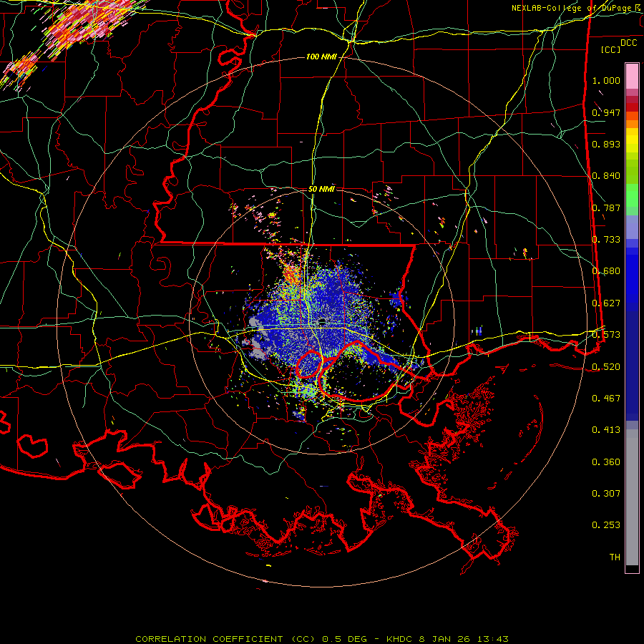Click the black radar site marker at center
644x644 pixels.
(323, 322)
